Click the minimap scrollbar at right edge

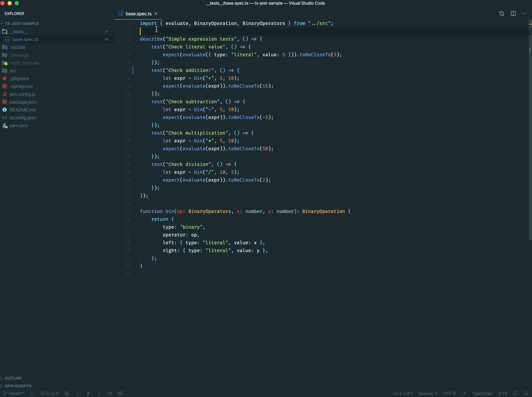(530, 144)
